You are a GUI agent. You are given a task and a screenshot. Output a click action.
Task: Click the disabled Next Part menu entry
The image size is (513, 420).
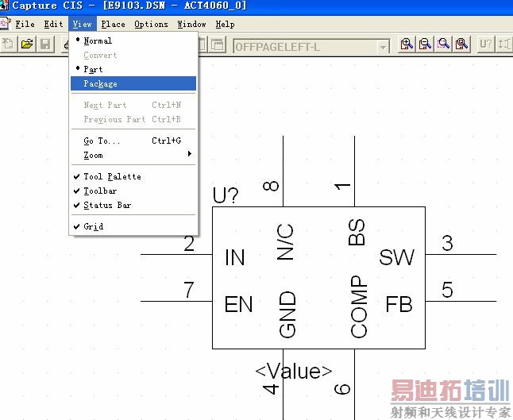133,105
